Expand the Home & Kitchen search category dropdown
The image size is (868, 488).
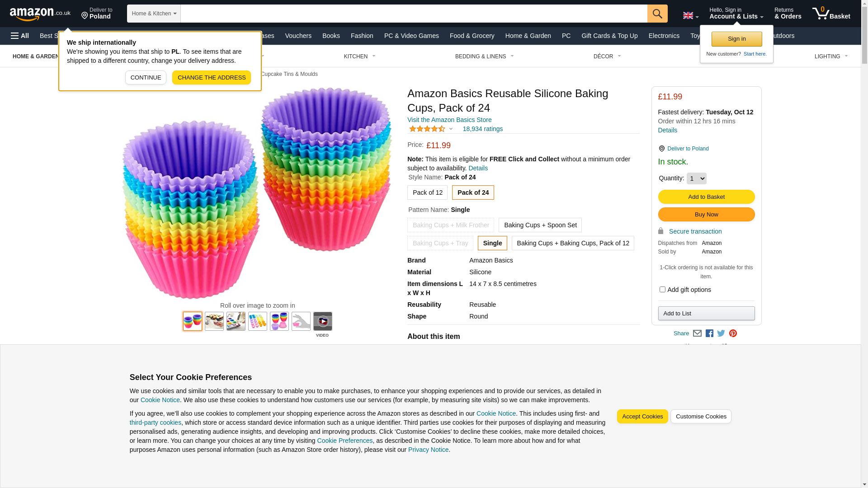point(154,14)
